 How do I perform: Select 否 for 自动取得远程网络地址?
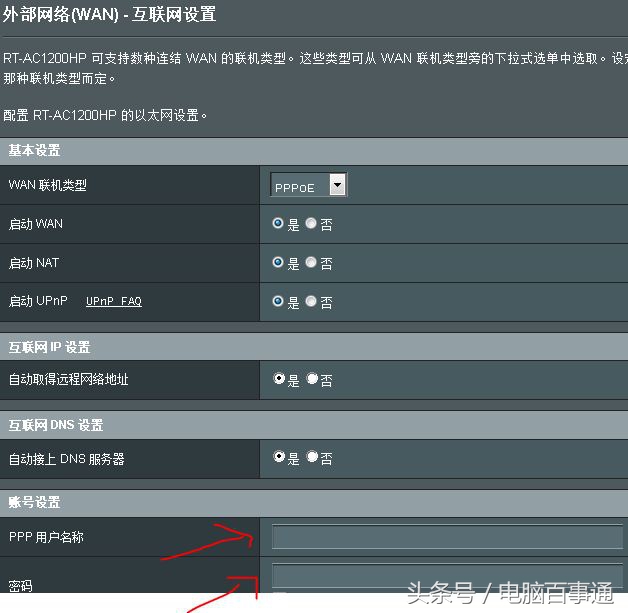tap(312, 378)
